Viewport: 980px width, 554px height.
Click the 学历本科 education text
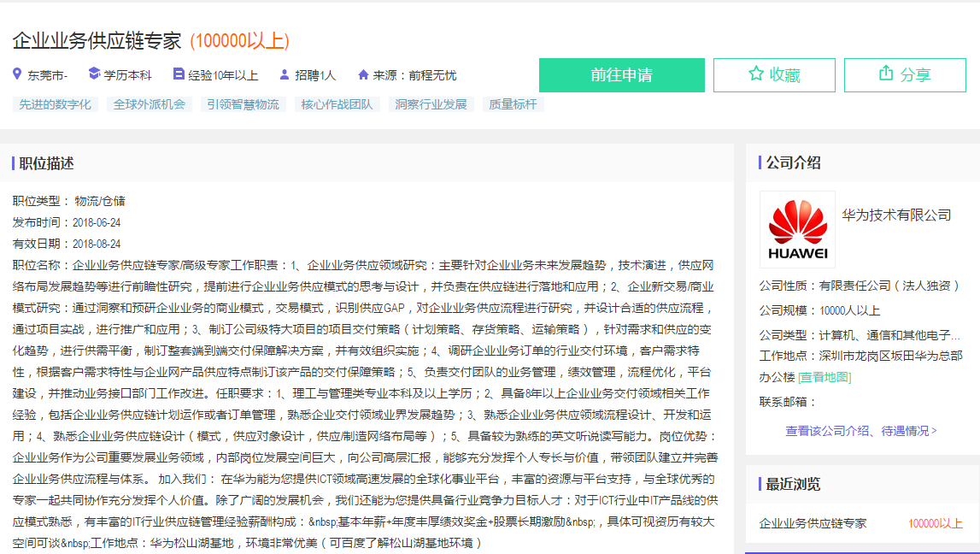pyautogui.click(x=127, y=75)
